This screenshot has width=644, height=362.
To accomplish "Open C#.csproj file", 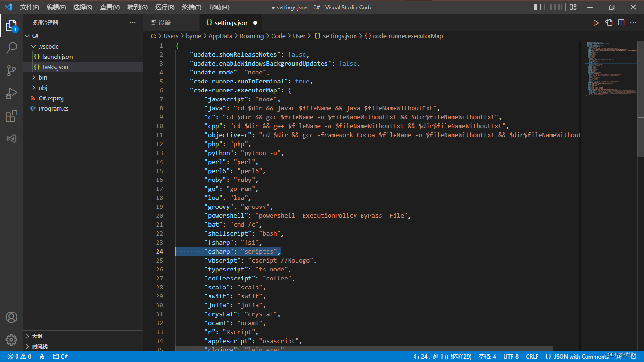I will pyautogui.click(x=83, y=98).
